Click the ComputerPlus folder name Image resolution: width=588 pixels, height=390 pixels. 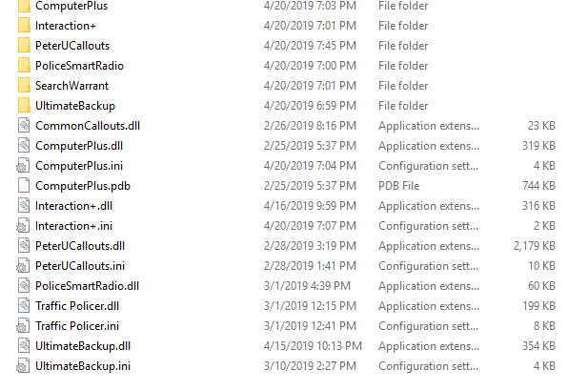71,6
